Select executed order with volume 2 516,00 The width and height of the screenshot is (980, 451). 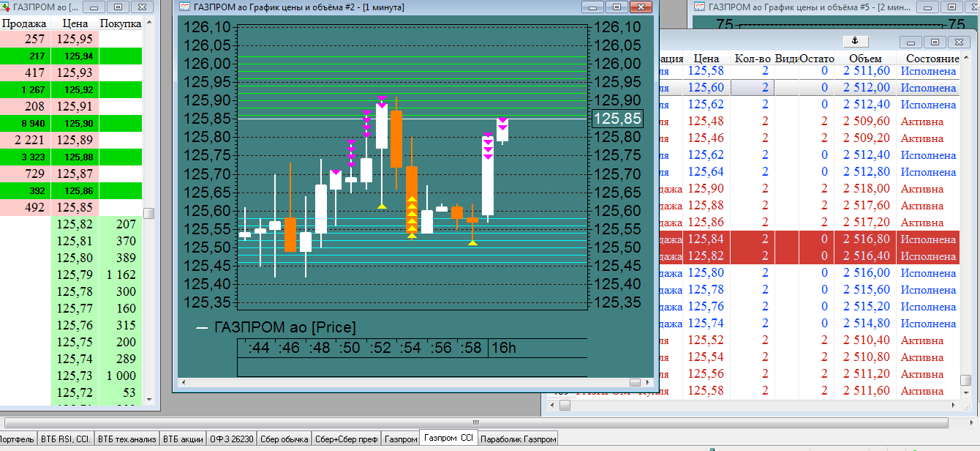coord(807,273)
